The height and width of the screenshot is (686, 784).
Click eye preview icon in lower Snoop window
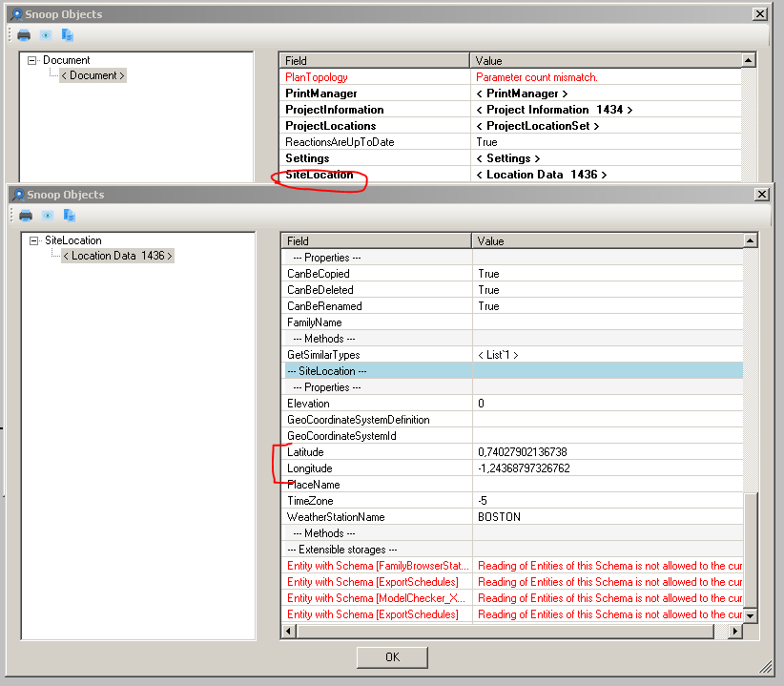click(48, 216)
